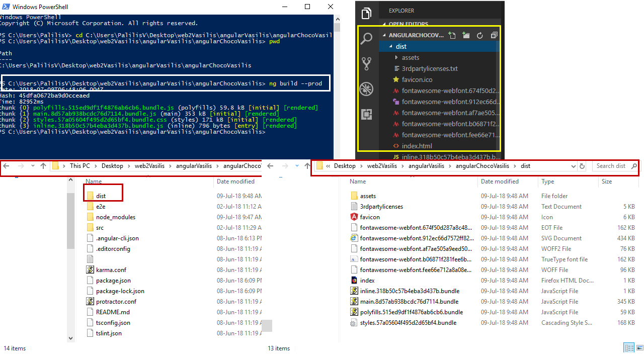Select the node_modules folder
Screen dimensions: 644x362
pyautogui.click(x=116, y=217)
